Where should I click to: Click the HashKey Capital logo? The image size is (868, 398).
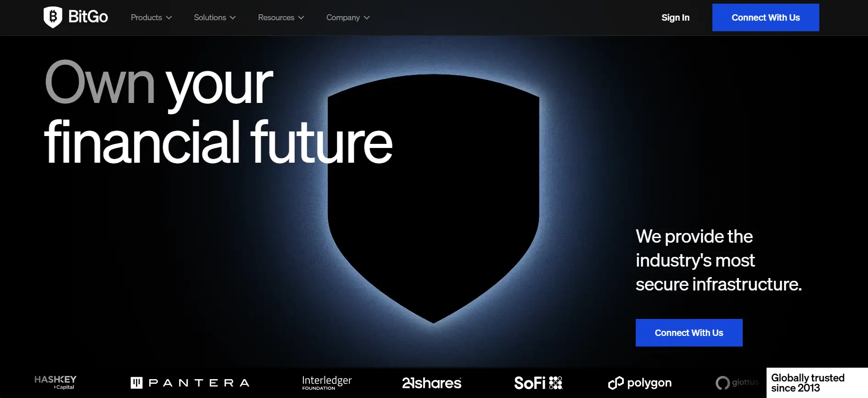pos(56,382)
